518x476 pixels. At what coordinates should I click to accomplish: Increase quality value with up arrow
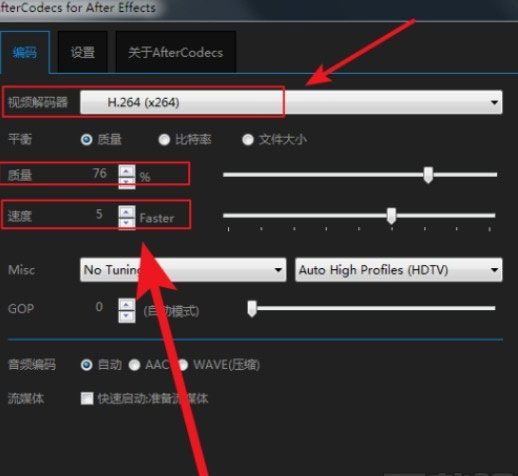pos(127,171)
